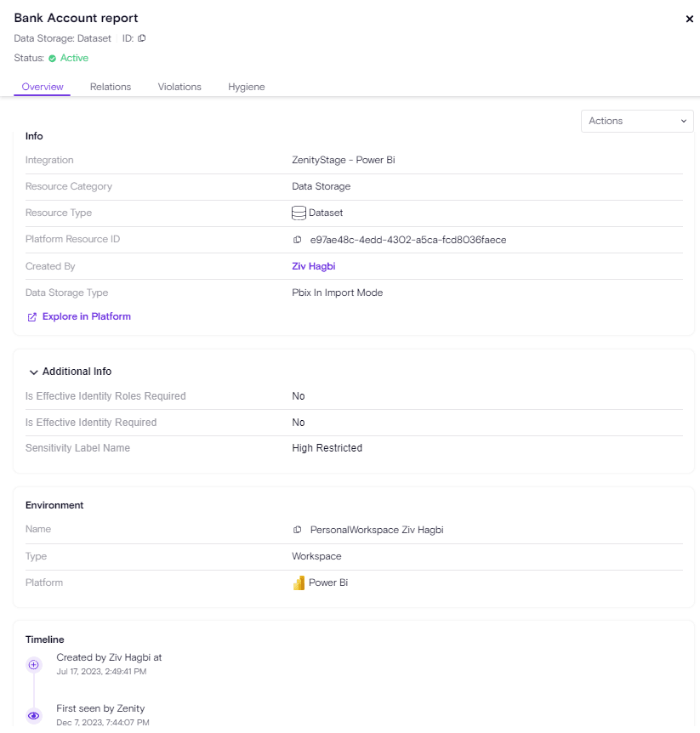Click the Info section heading
The height and width of the screenshot is (733, 700).
click(x=34, y=136)
